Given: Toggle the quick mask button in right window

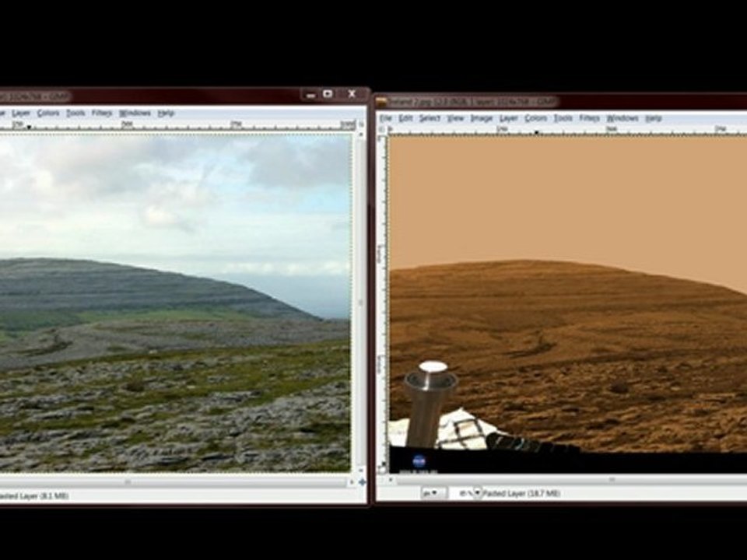Looking at the screenshot, I should [382, 468].
